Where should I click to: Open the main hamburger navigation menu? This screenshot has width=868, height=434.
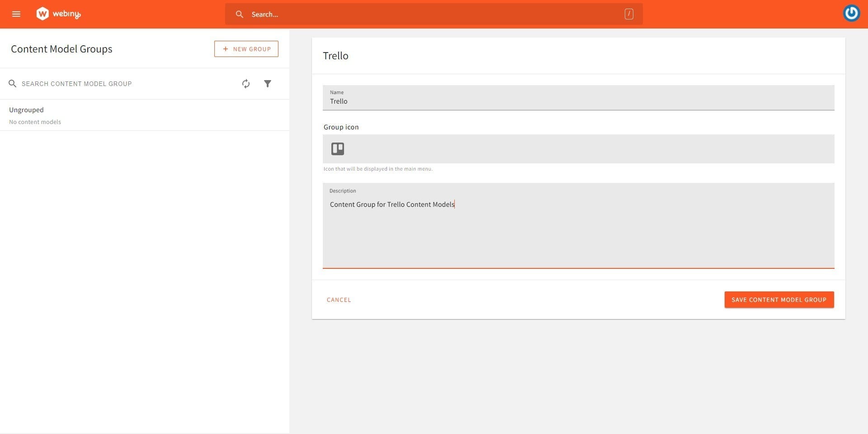(x=16, y=14)
